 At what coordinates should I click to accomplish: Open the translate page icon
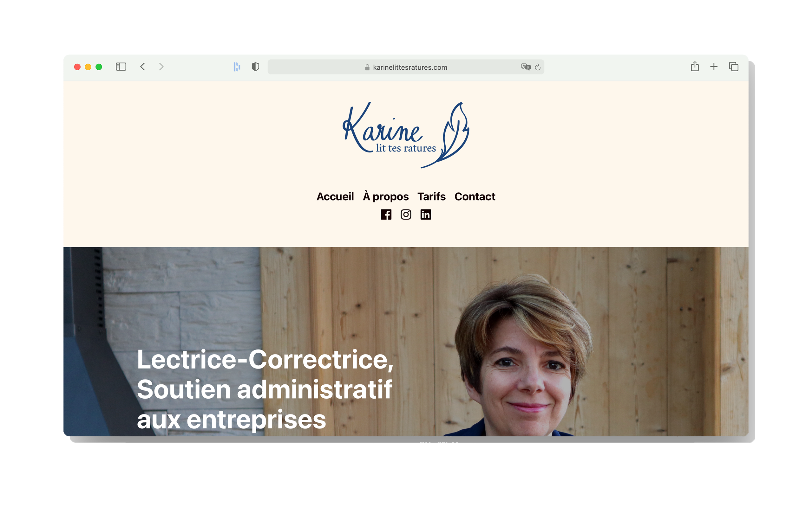pyautogui.click(x=526, y=67)
